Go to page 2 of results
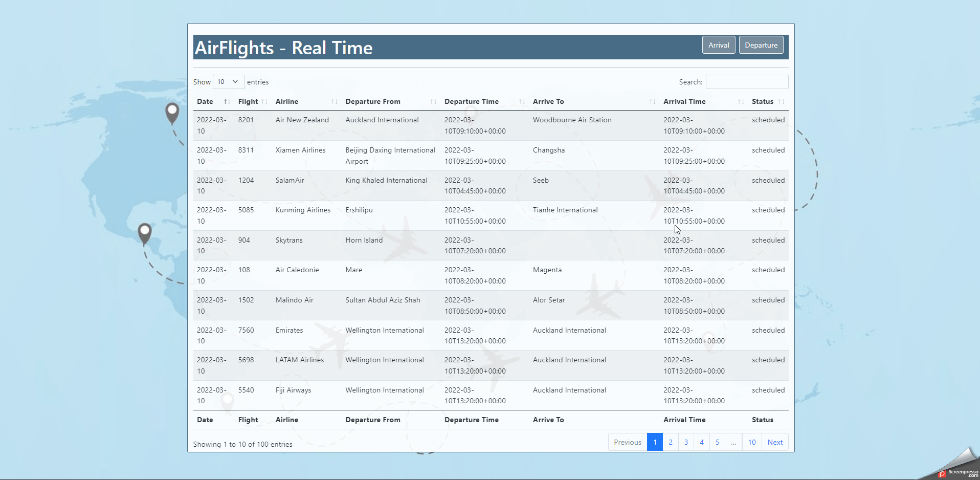 670,442
